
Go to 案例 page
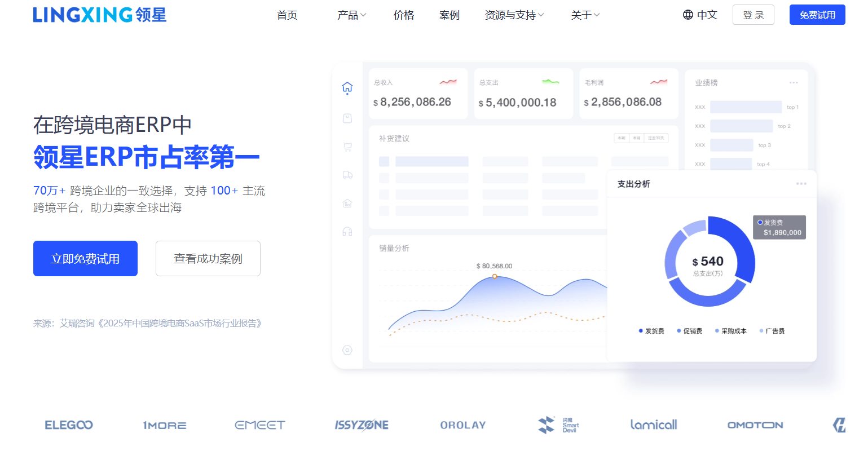[450, 15]
